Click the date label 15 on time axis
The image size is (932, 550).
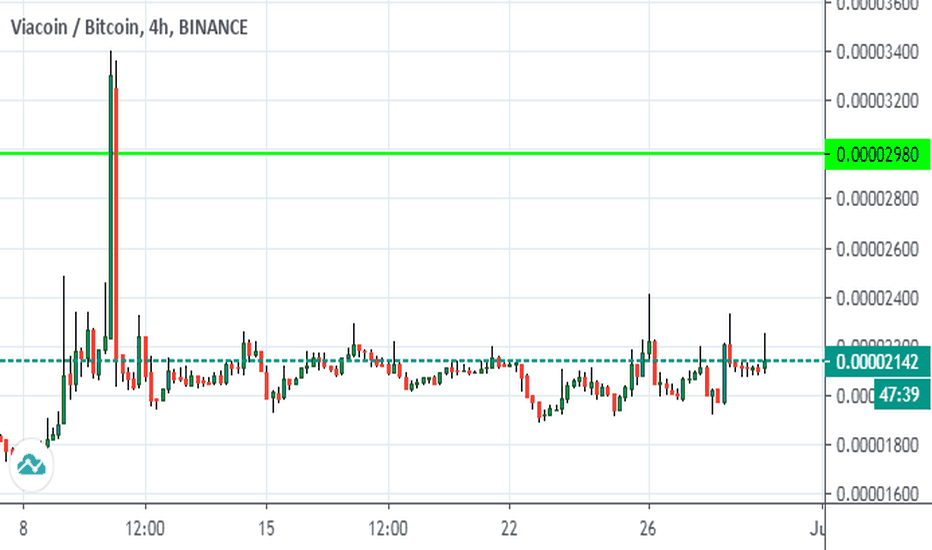(x=266, y=529)
